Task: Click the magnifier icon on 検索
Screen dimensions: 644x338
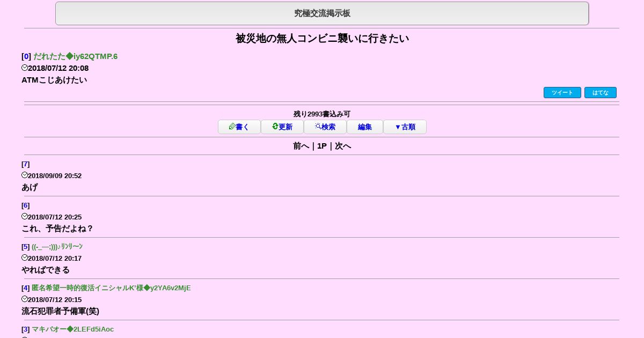Action: click(318, 127)
